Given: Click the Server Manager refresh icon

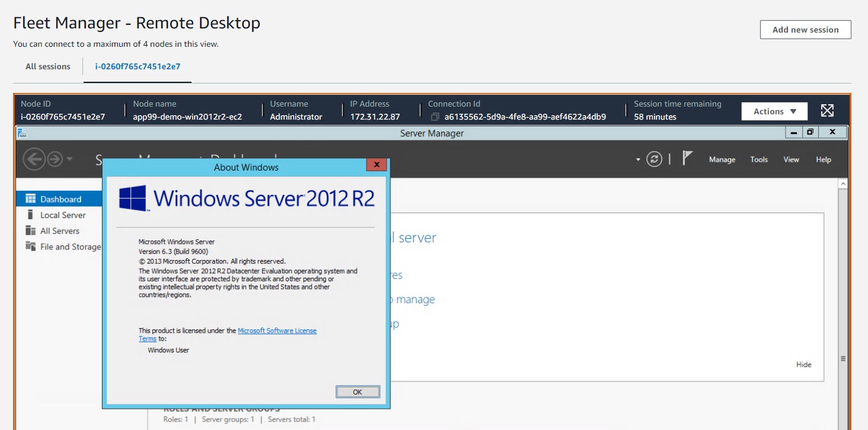Looking at the screenshot, I should 654,159.
